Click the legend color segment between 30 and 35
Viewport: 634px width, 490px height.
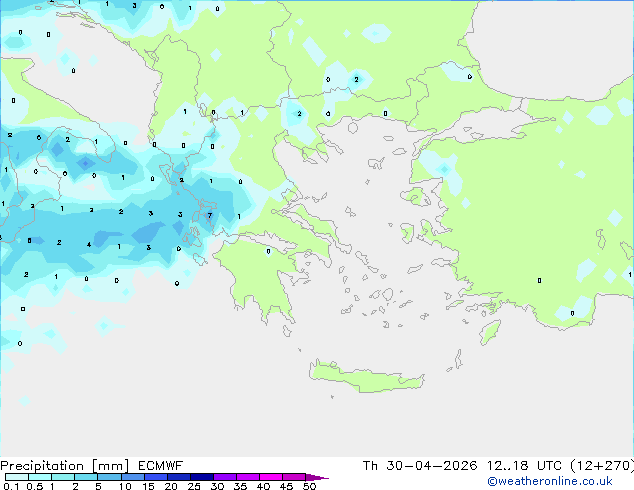tap(224, 477)
